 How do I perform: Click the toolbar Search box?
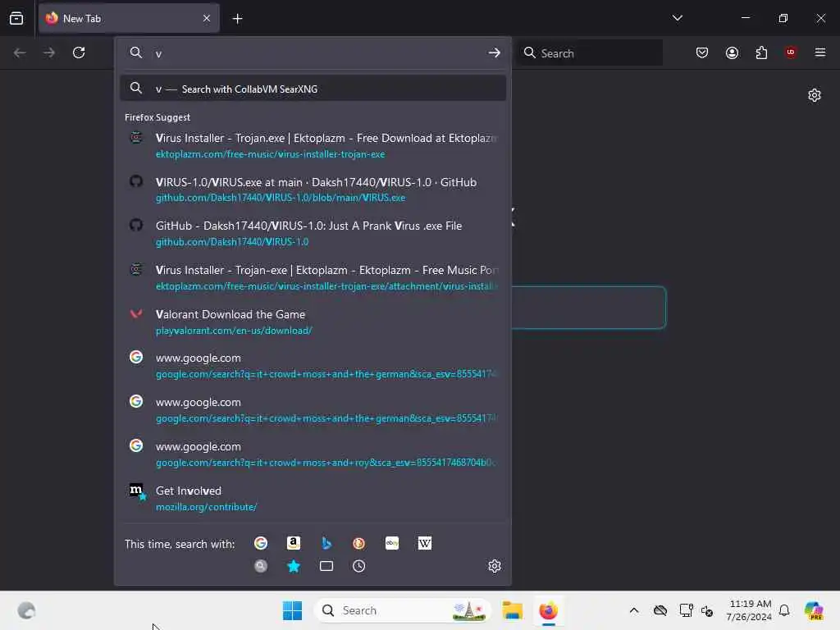point(590,53)
